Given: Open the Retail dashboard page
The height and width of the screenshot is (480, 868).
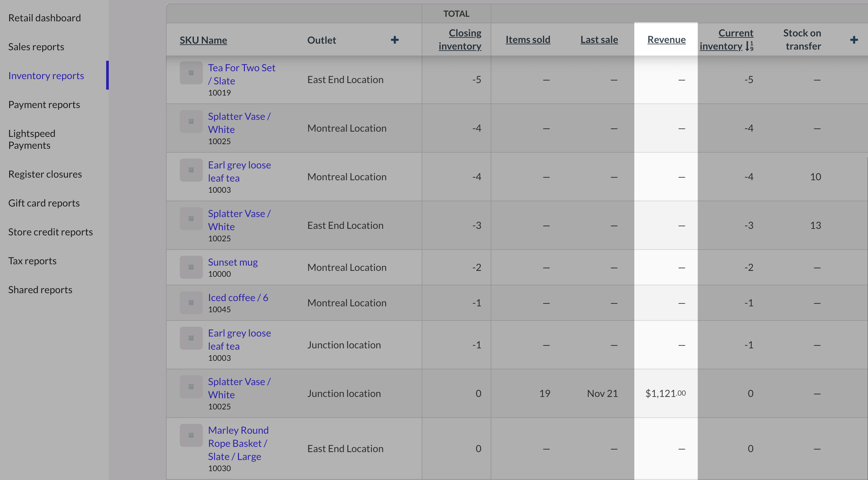Looking at the screenshot, I should [x=44, y=18].
